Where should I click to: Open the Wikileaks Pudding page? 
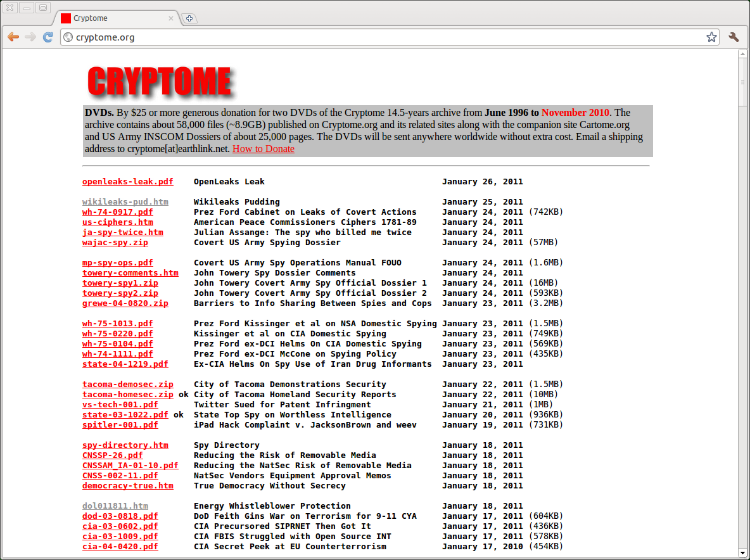point(125,201)
